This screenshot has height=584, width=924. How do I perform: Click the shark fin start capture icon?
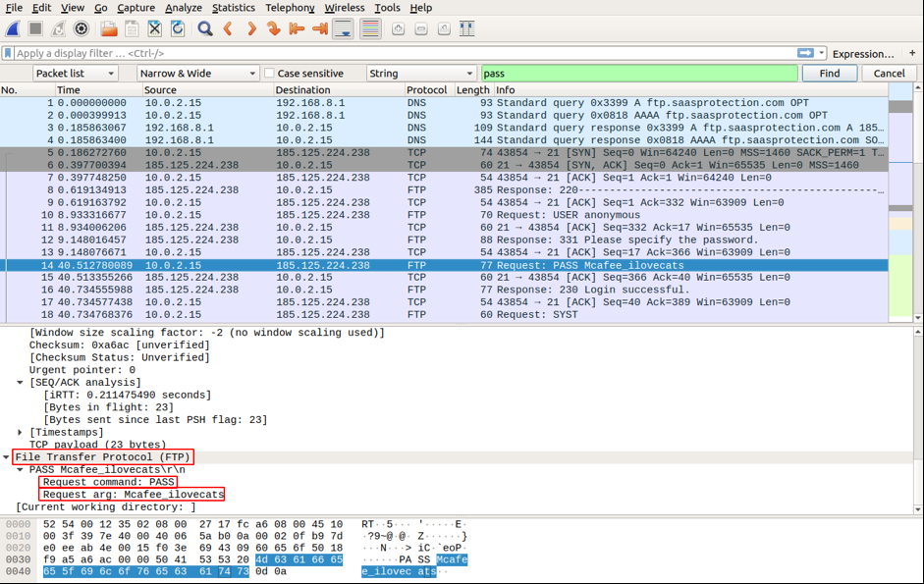13,29
